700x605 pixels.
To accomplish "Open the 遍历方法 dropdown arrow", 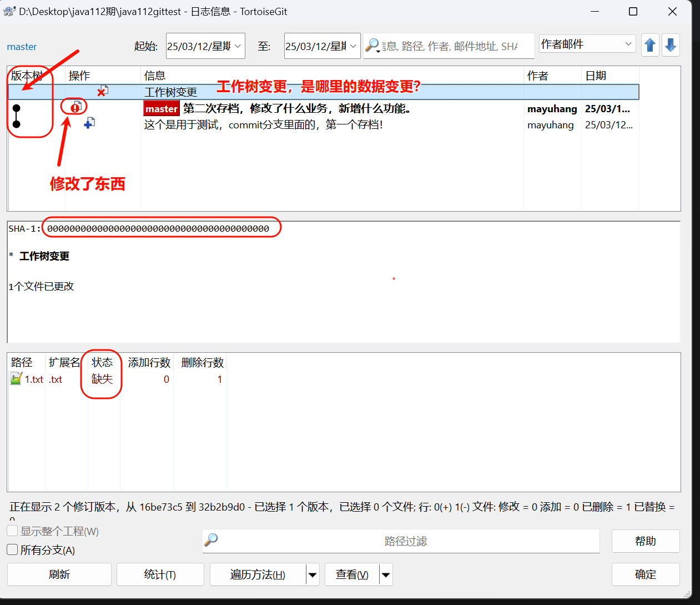I will pyautogui.click(x=313, y=574).
